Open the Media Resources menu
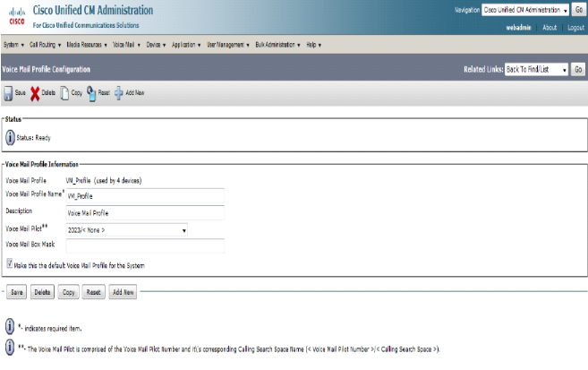Screen dimensions: 588x370 click(x=87, y=45)
